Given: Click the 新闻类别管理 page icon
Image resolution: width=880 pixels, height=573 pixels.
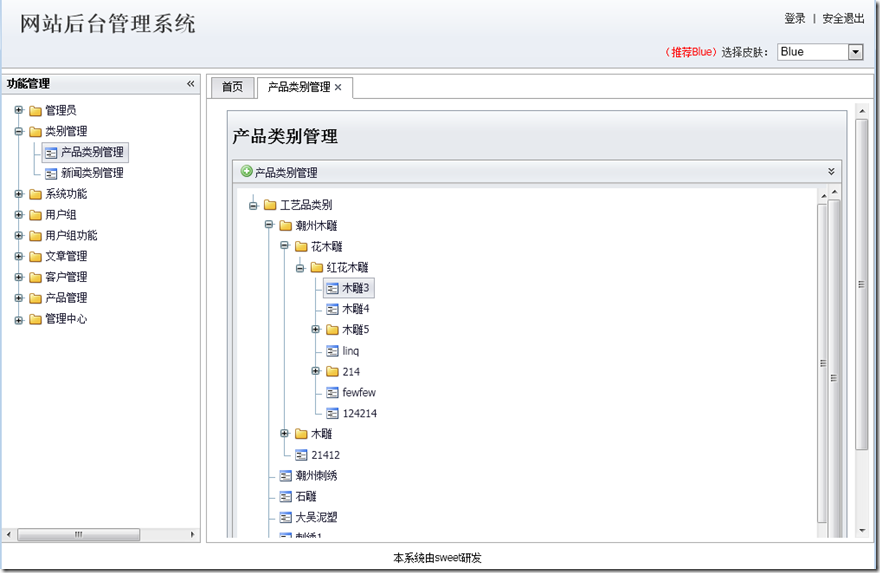Looking at the screenshot, I should point(51,173).
